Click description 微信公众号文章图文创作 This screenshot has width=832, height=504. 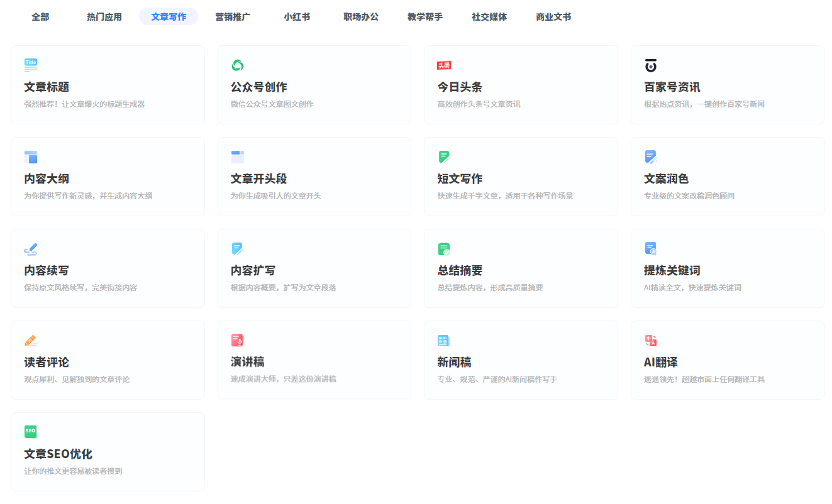coord(272,104)
